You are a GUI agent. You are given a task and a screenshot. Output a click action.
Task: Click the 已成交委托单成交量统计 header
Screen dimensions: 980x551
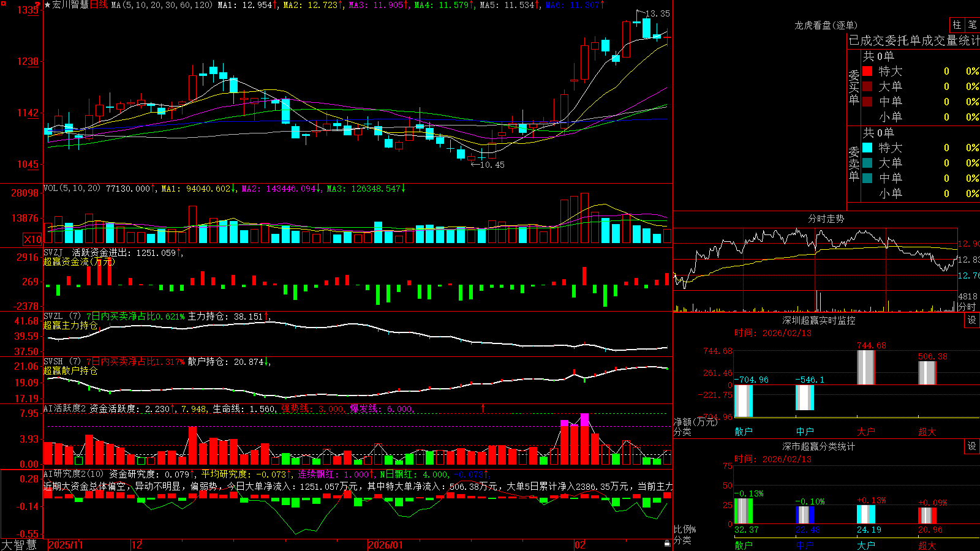pyautogui.click(x=914, y=40)
